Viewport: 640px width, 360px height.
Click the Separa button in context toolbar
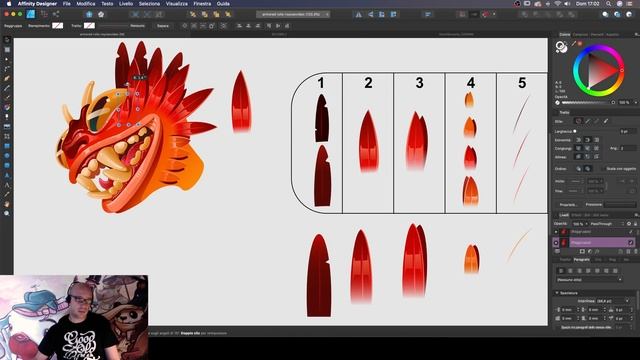pos(162,26)
